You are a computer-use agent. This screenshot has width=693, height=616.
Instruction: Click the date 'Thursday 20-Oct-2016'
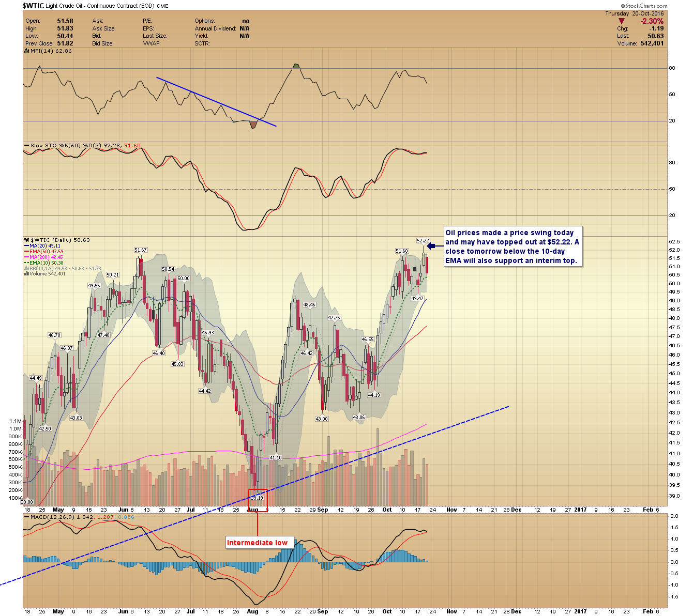[x=634, y=13]
